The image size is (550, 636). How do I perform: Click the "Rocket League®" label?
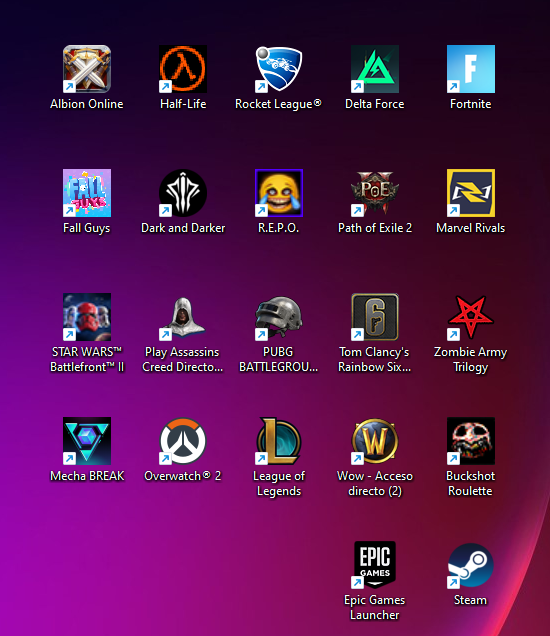pyautogui.click(x=278, y=104)
